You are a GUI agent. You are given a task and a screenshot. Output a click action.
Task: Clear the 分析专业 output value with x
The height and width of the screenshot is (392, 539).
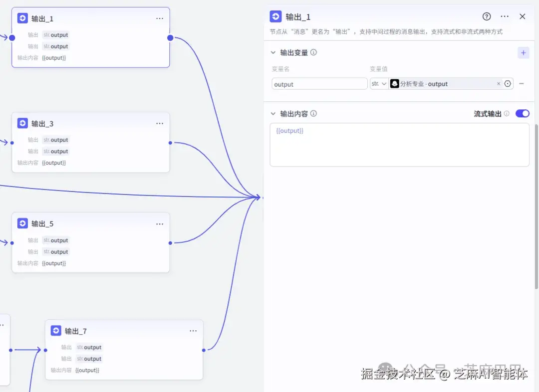coord(498,83)
